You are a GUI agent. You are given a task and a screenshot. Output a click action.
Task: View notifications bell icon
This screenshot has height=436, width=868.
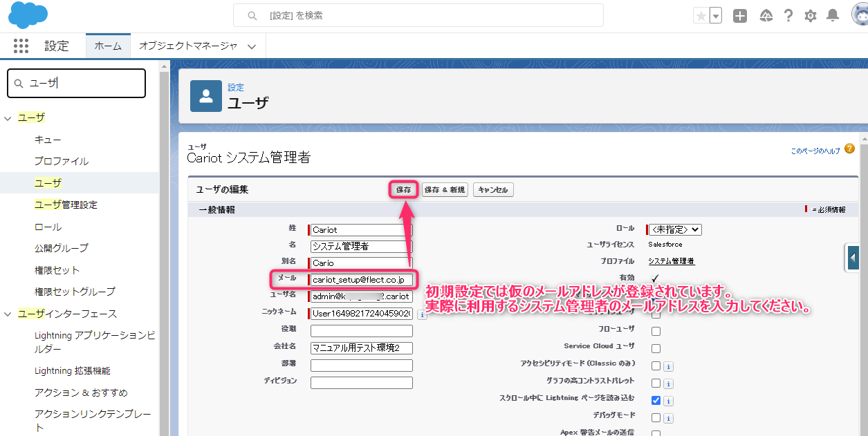pyautogui.click(x=833, y=16)
